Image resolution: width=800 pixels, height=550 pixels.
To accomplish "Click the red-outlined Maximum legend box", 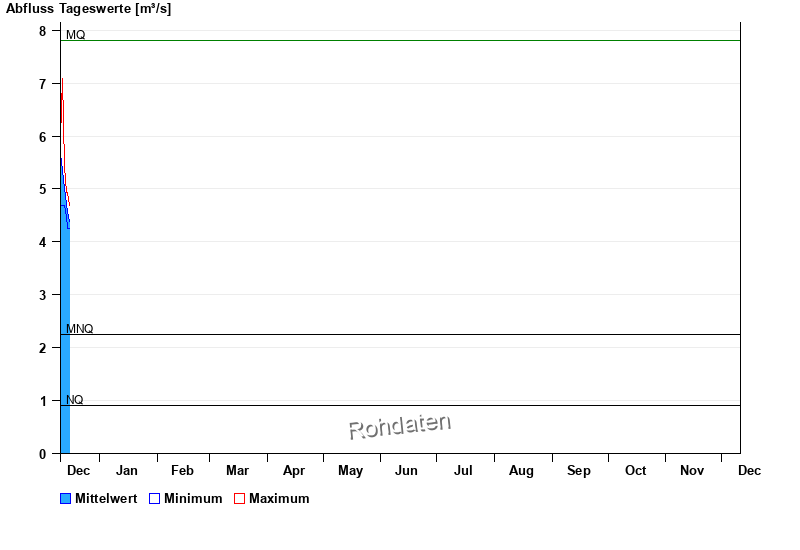I will [x=239, y=499].
